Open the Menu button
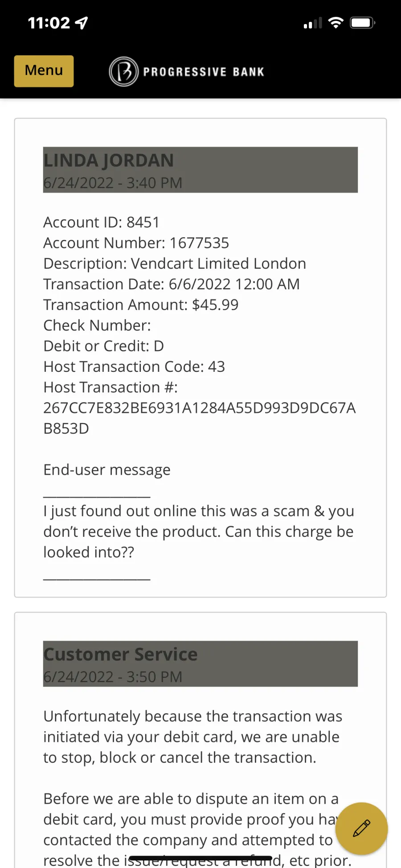The image size is (401, 868). coord(44,71)
